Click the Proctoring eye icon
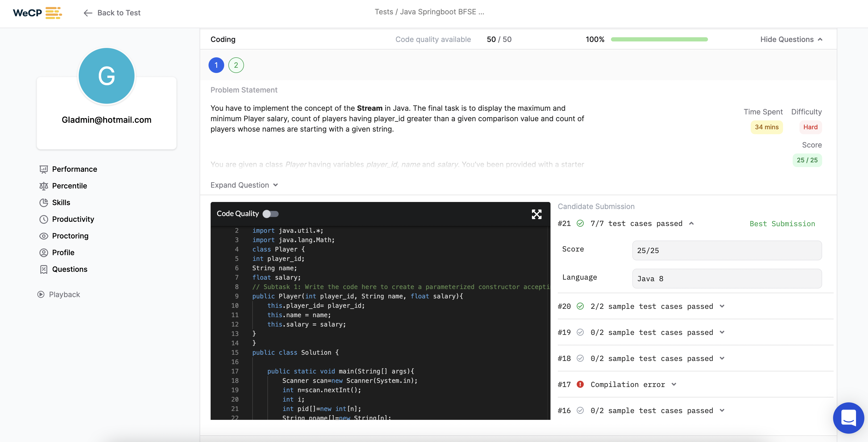Viewport: 868px width, 442px height. [44, 236]
